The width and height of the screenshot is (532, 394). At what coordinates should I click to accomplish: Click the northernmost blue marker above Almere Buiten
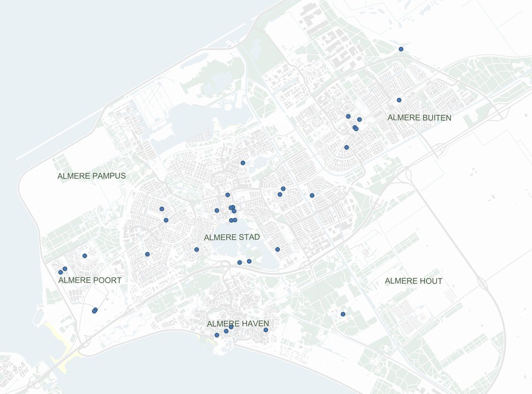(x=401, y=49)
